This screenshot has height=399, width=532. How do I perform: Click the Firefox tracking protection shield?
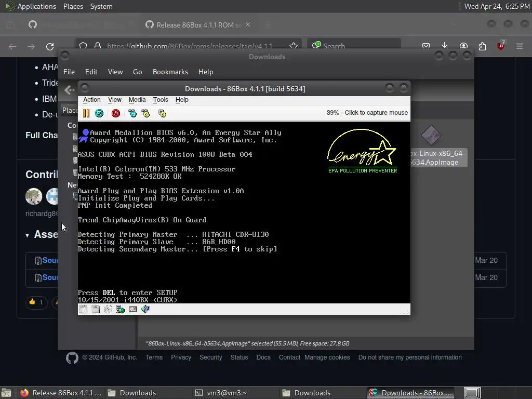coord(83,46)
